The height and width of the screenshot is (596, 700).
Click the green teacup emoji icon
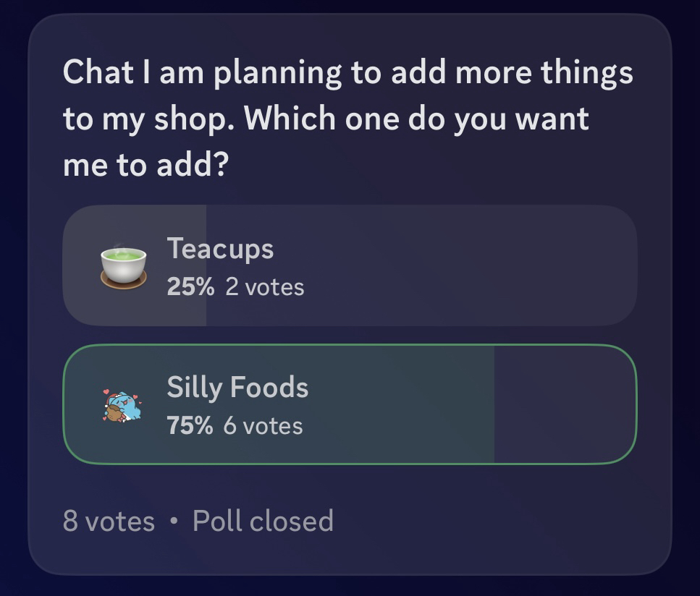click(x=123, y=266)
